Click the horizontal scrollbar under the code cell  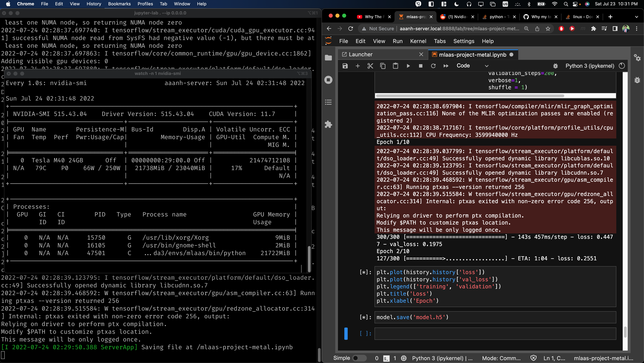pyautogui.click(x=470, y=96)
